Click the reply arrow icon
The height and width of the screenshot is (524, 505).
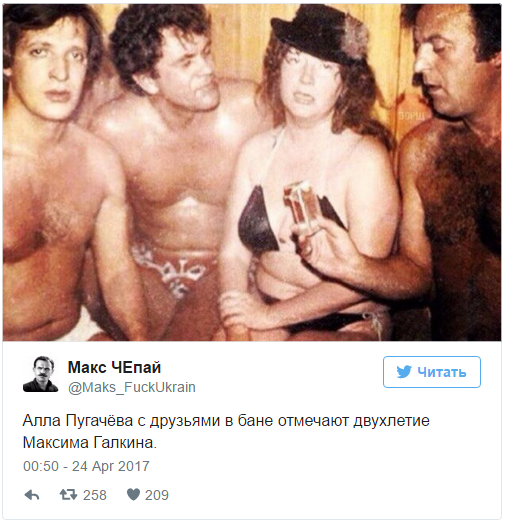(x=32, y=495)
